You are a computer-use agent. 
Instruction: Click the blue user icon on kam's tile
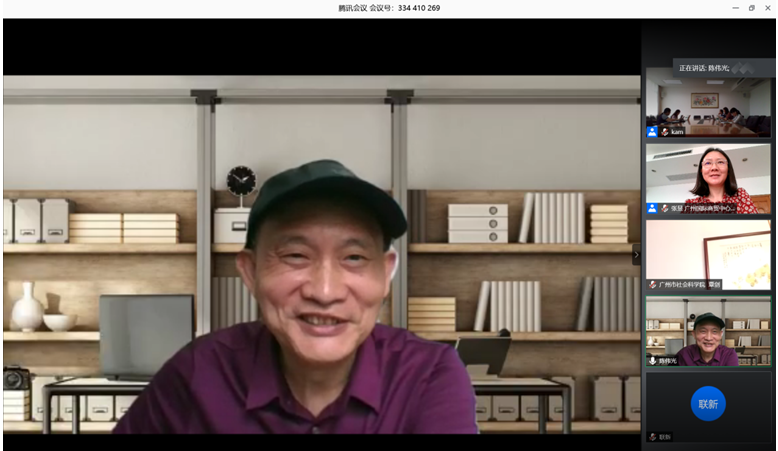[652, 131]
